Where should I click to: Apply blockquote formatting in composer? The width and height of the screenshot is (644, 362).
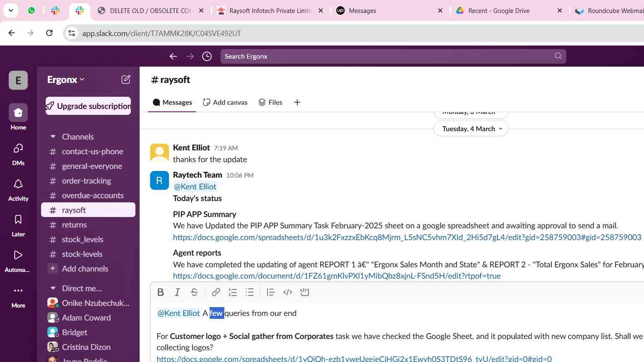pyautogui.click(x=270, y=292)
